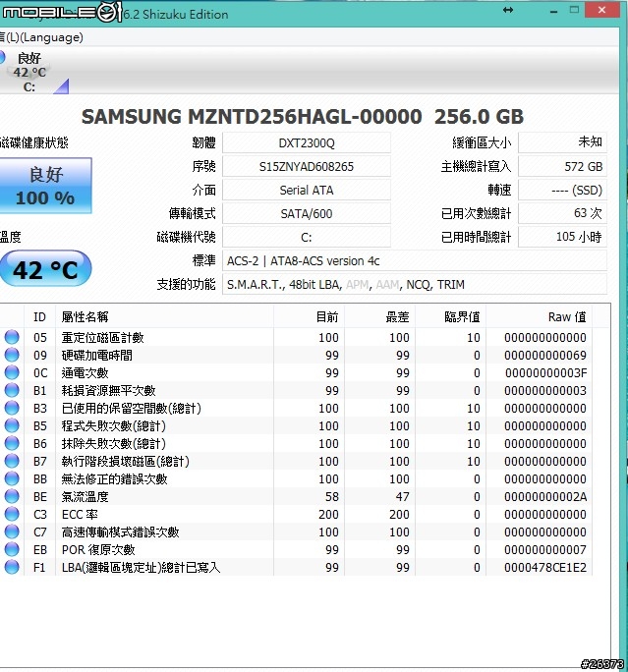Click the 屬性名稱 column header

[164, 316]
